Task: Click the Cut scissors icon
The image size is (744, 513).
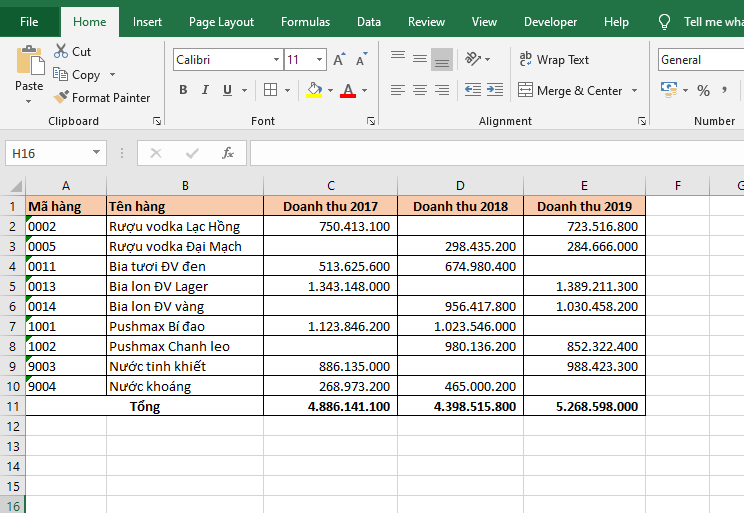Action: pyautogui.click(x=61, y=51)
